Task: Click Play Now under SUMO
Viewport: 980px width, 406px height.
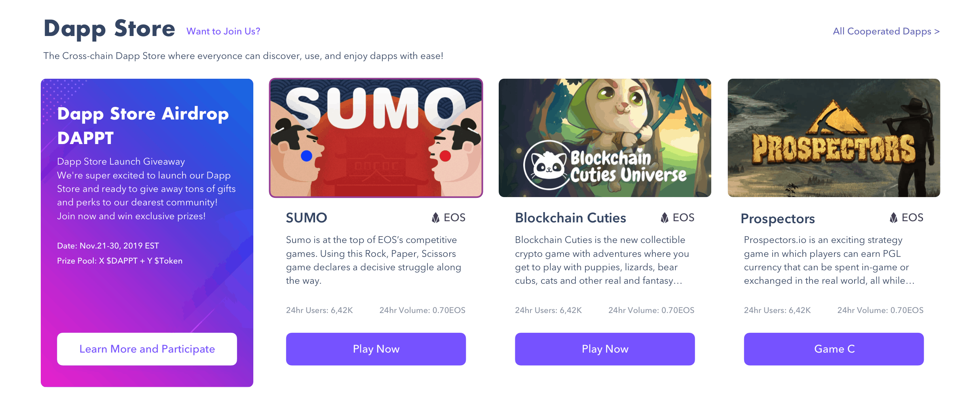Action: [x=376, y=349]
